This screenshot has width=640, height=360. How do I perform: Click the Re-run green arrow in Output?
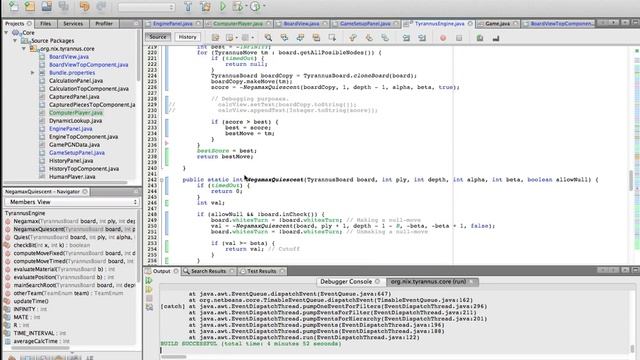(149, 280)
